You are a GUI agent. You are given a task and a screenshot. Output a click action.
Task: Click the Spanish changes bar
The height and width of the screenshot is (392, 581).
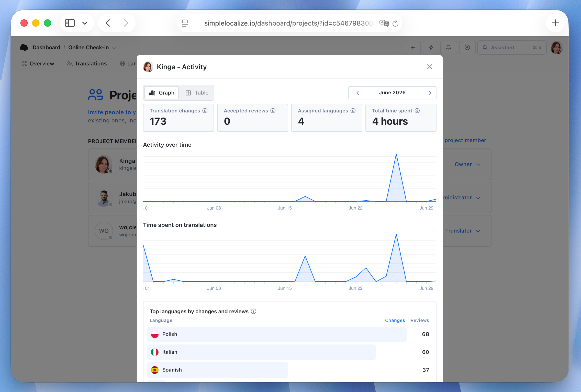(217, 370)
